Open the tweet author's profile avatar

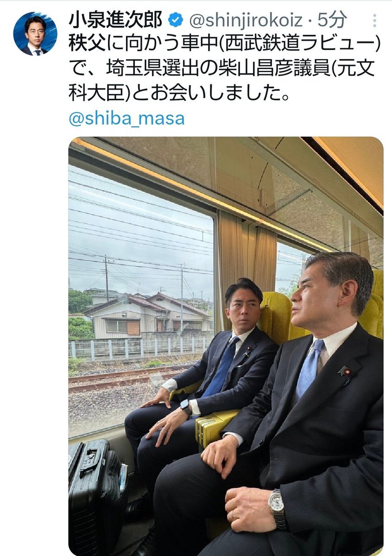click(35, 34)
